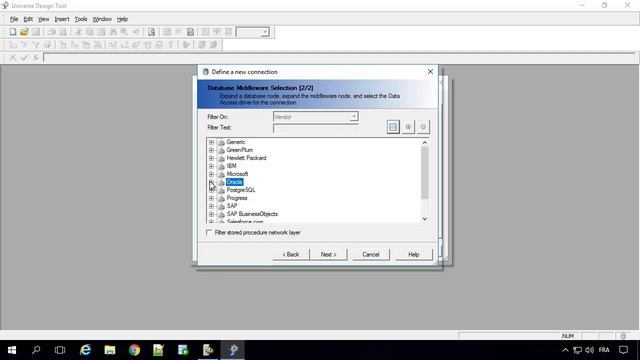The image size is (640, 360).
Task: Click the formula bar validate checkmark icon
Action: (x=24, y=58)
